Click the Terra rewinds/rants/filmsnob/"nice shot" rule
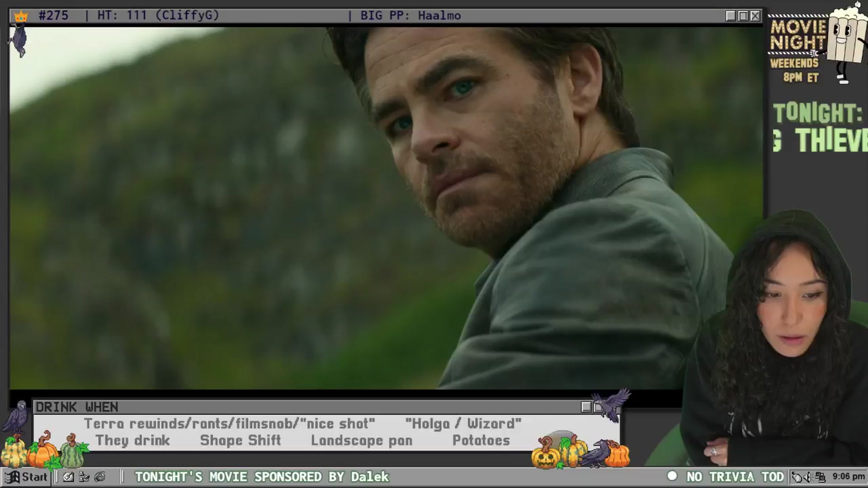Image resolution: width=868 pixels, height=488 pixels. 230,424
